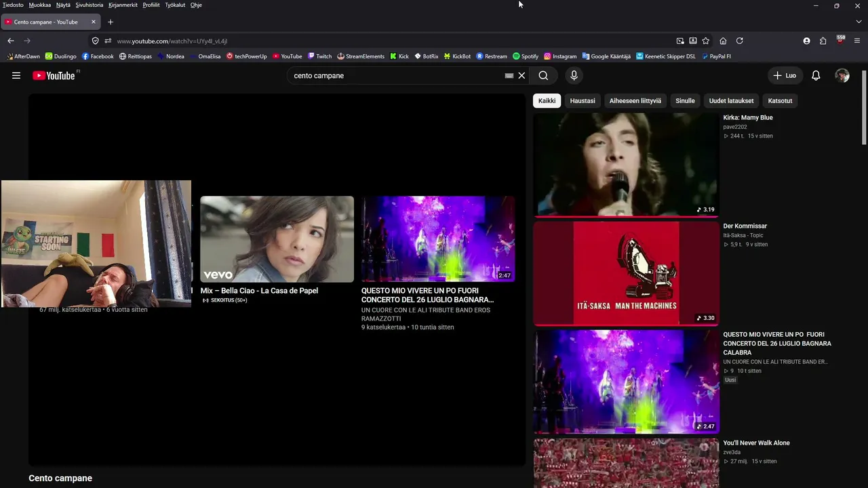The image size is (868, 488).
Task: Open the Kirjanmerkit menu
Action: click(123, 5)
